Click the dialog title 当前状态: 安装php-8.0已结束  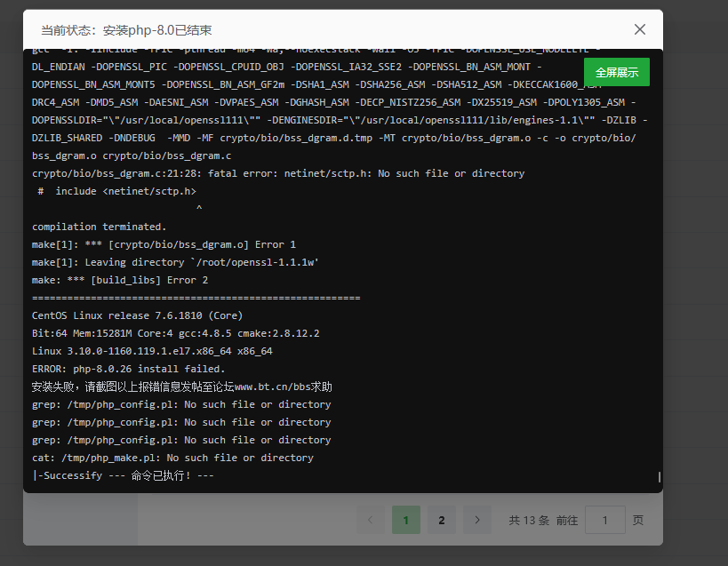pyautogui.click(x=126, y=30)
